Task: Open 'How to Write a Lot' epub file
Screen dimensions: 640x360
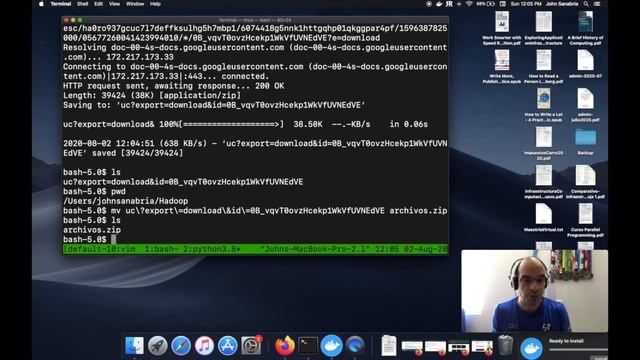Action: coord(544,105)
